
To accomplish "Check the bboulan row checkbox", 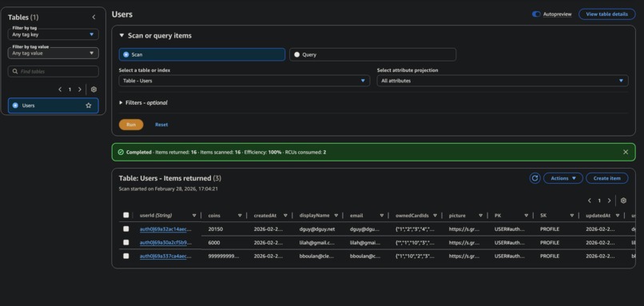I will coord(126,256).
